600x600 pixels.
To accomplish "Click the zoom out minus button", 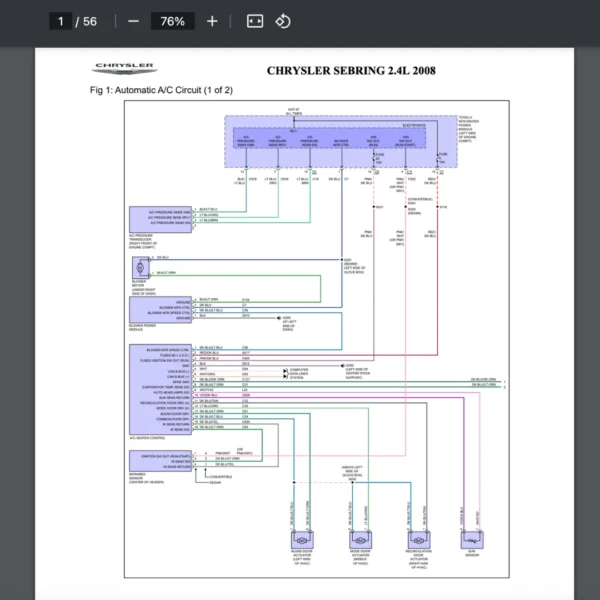I will [x=134, y=21].
